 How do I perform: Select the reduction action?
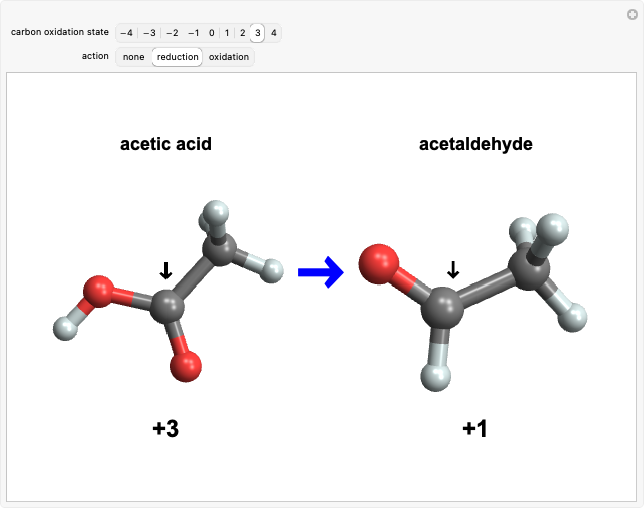point(177,57)
